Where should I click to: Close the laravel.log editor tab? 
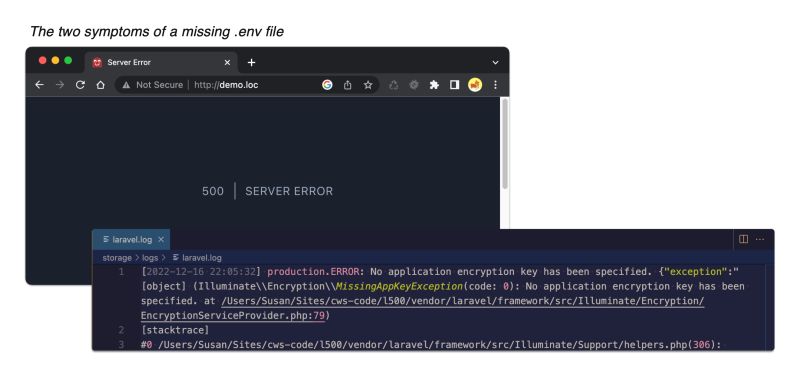tap(161, 239)
